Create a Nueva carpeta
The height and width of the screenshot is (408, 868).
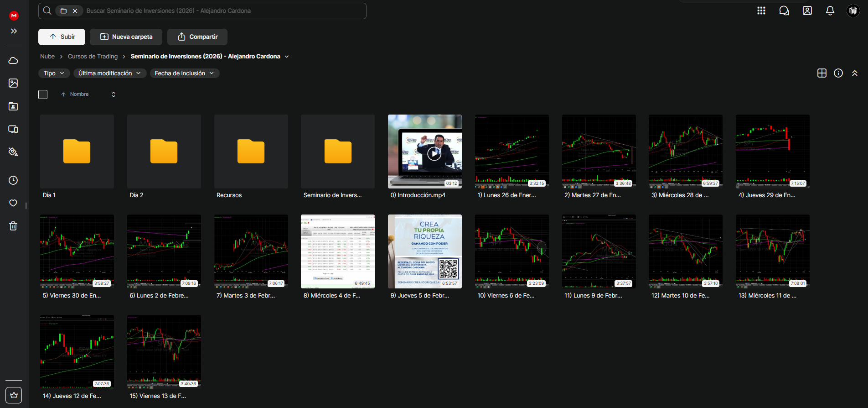pos(126,37)
